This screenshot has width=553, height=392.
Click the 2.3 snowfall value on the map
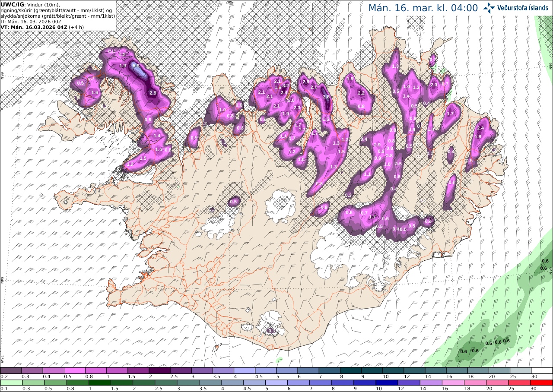point(297,107)
